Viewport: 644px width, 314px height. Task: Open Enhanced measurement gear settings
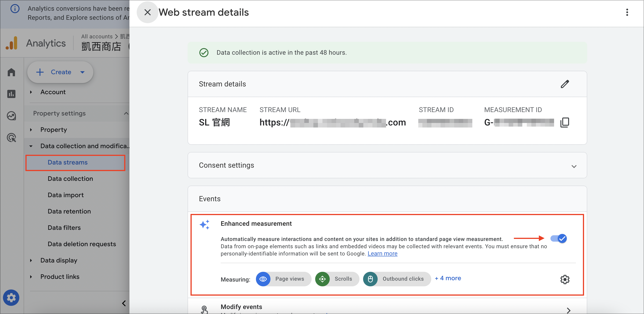pos(565,279)
